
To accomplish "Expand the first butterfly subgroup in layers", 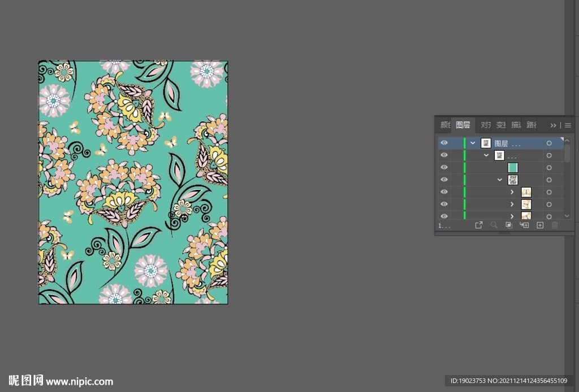I will coord(512,193).
